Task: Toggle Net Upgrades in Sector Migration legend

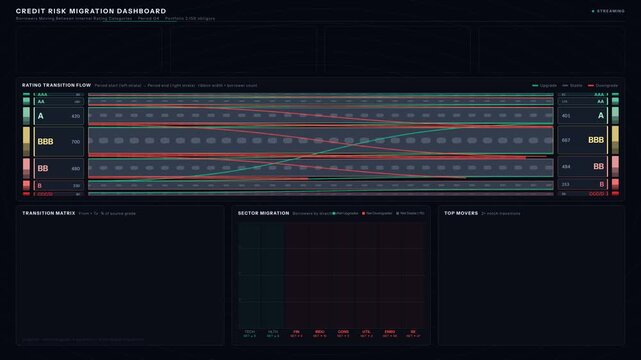Action: pos(345,213)
